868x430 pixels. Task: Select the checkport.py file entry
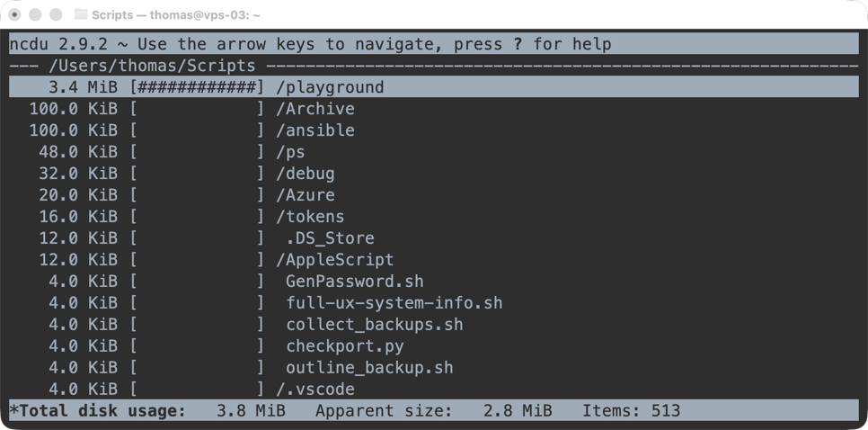click(344, 346)
